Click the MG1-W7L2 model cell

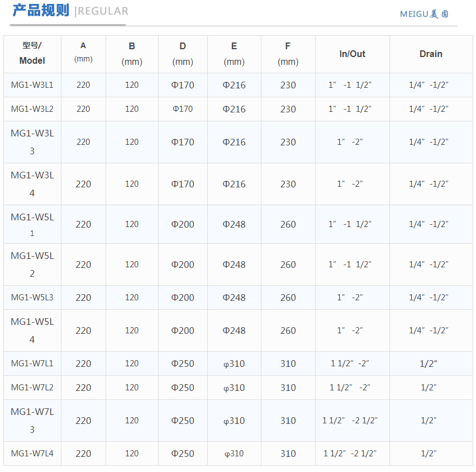pos(32,388)
